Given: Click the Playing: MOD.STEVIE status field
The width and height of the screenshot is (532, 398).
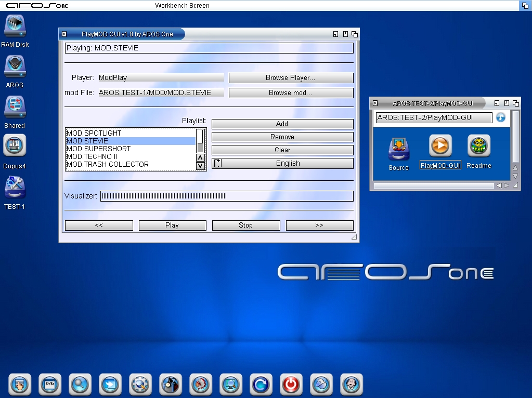Looking at the screenshot, I should 209,48.
